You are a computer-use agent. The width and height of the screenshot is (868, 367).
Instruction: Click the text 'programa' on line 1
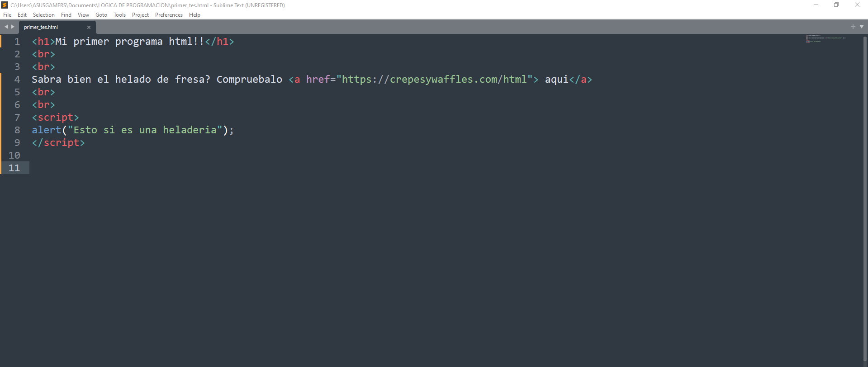(x=139, y=42)
